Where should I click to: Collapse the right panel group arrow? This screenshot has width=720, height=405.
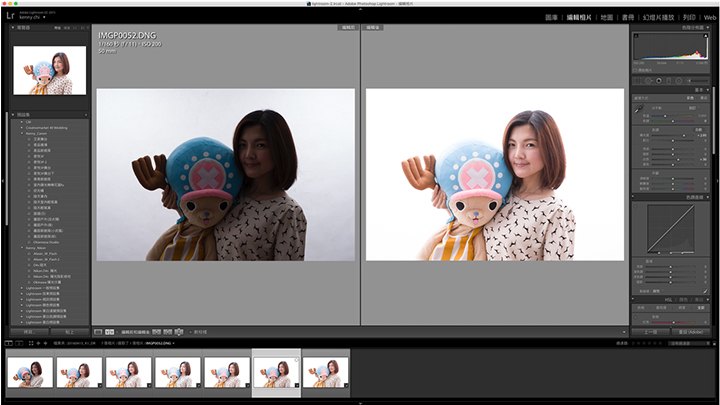point(718,180)
